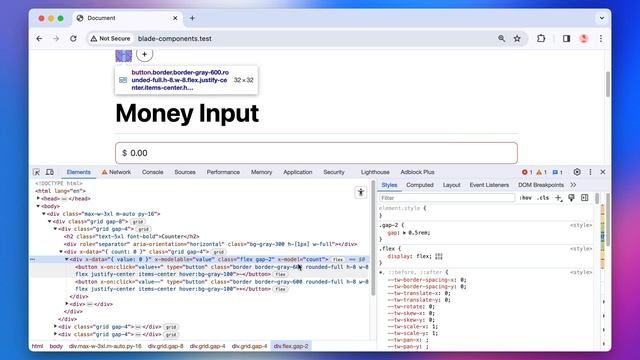This screenshot has width=640, height=360.
Task: Reload the page with the refresh icon
Action: pyautogui.click(x=73, y=38)
